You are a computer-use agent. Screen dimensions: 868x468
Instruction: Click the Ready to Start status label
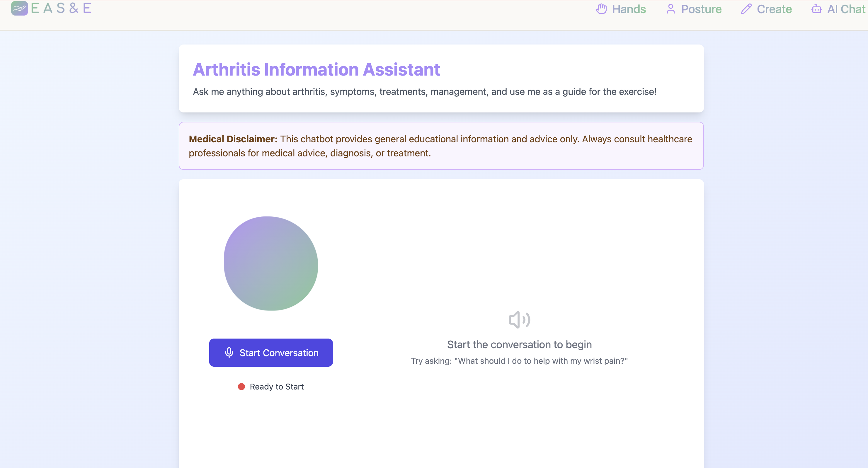point(276,387)
